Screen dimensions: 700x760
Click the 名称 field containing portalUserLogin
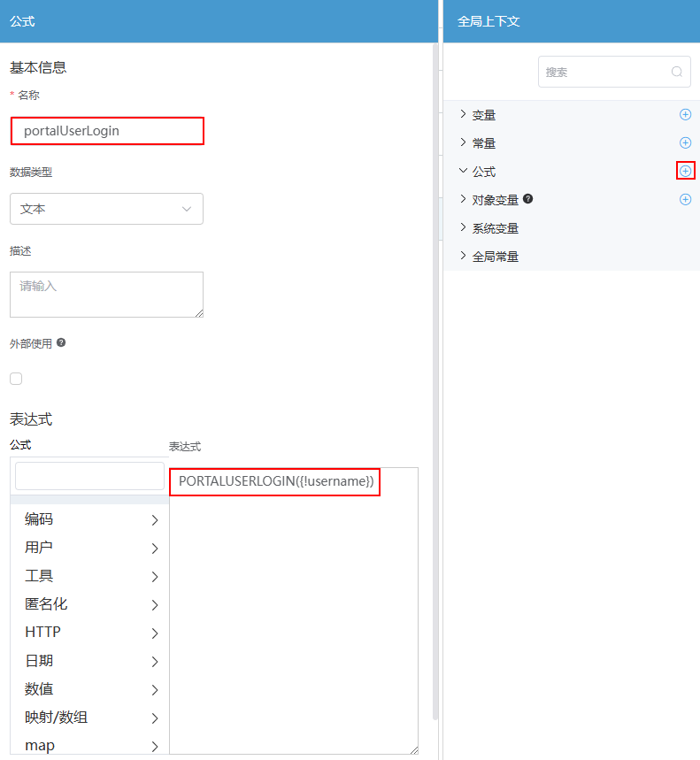pyautogui.click(x=107, y=131)
